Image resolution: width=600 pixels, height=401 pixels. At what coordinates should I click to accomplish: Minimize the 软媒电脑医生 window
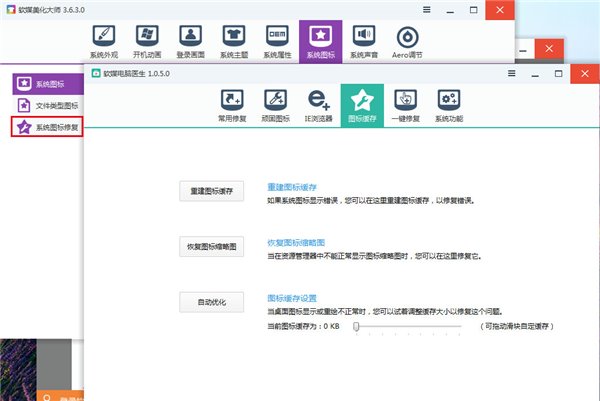click(535, 74)
